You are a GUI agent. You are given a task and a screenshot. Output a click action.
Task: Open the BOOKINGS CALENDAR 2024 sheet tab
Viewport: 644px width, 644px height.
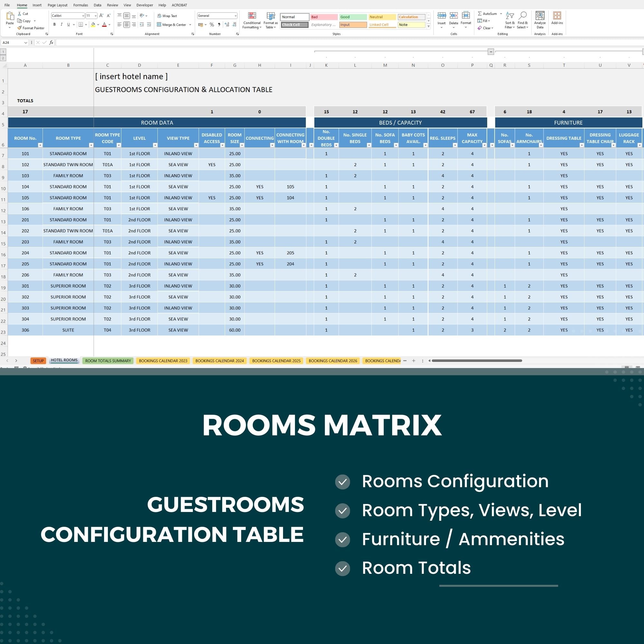tap(220, 361)
